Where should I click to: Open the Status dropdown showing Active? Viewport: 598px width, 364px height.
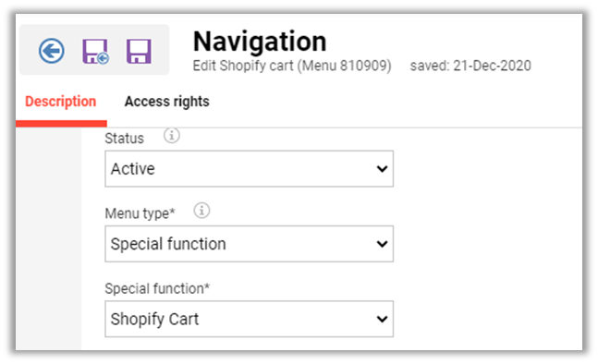point(249,169)
